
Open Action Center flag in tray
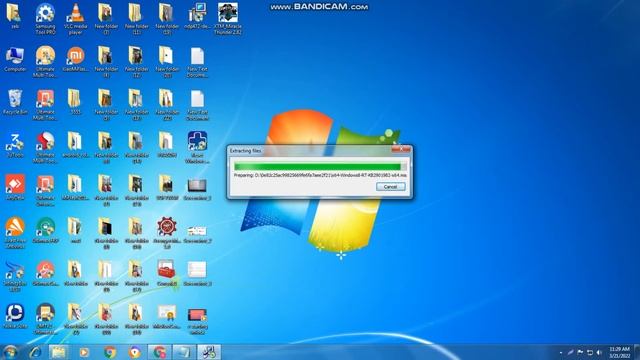[x=580, y=352]
